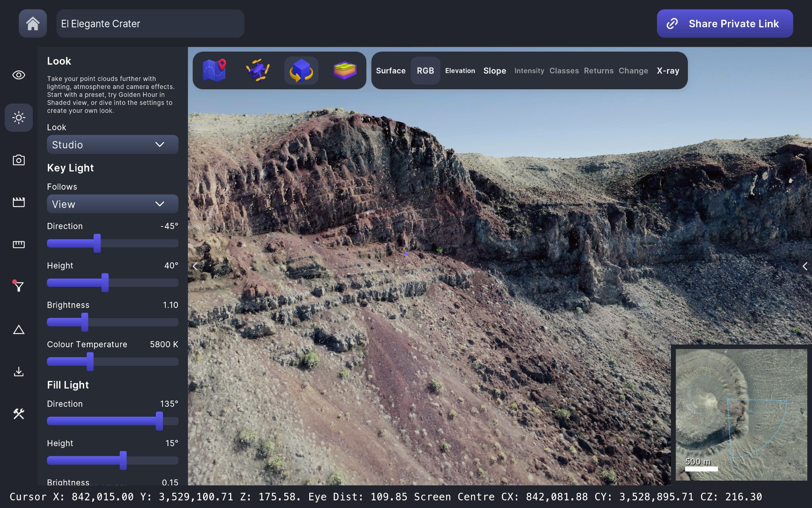
Task: Click the El Elegante Crater name field
Action: coord(150,24)
